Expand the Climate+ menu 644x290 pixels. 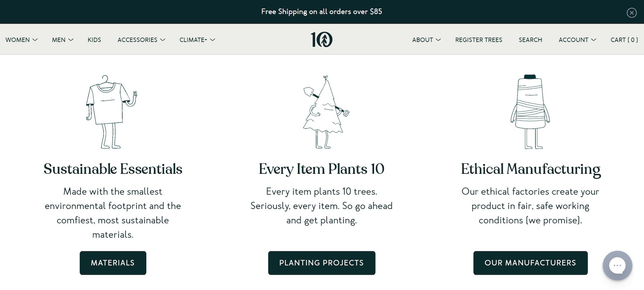[x=197, y=40]
